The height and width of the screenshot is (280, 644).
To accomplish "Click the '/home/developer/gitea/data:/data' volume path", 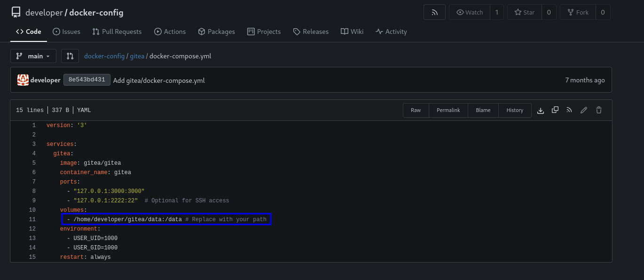I will 127,219.
